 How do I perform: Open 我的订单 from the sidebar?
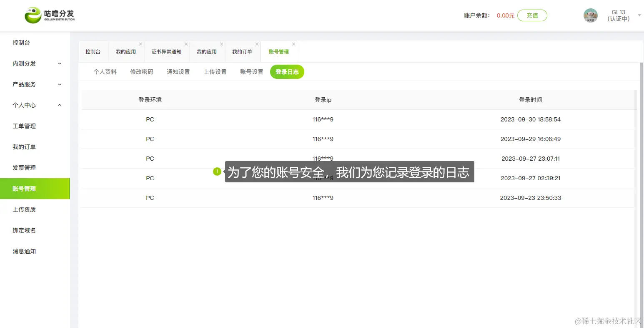coord(23,146)
